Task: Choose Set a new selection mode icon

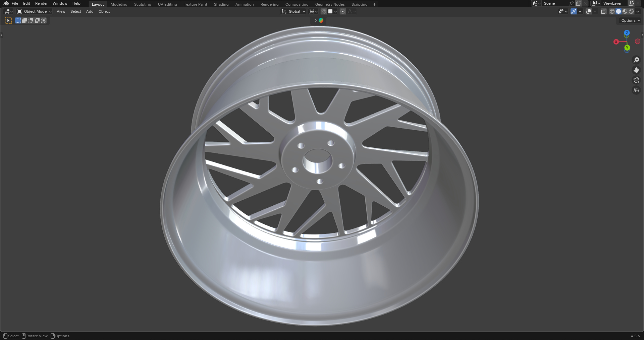Action: 18,20
